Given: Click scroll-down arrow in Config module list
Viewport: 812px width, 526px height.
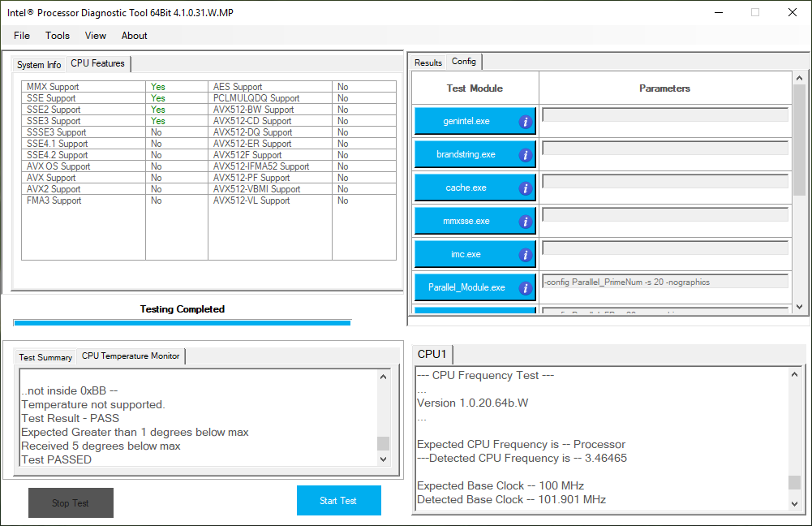Looking at the screenshot, I should pos(800,307).
